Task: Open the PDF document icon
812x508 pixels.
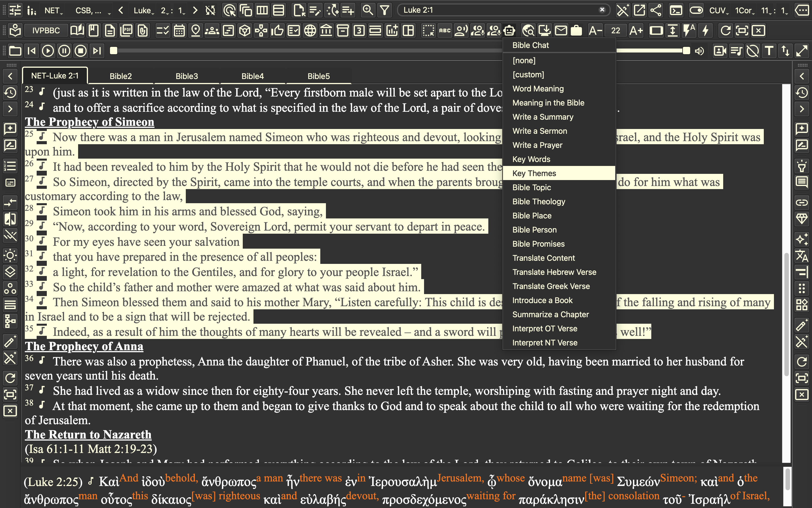Action: click(127, 30)
